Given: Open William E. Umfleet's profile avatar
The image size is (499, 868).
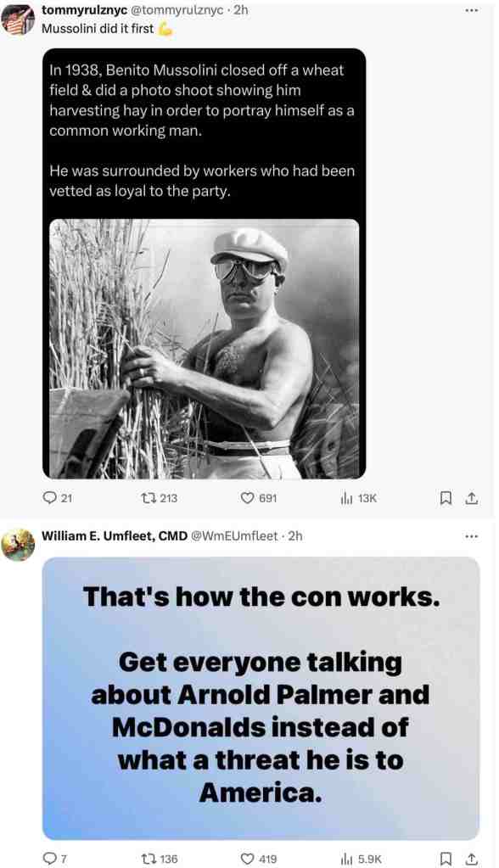Looking at the screenshot, I should pos(18,545).
